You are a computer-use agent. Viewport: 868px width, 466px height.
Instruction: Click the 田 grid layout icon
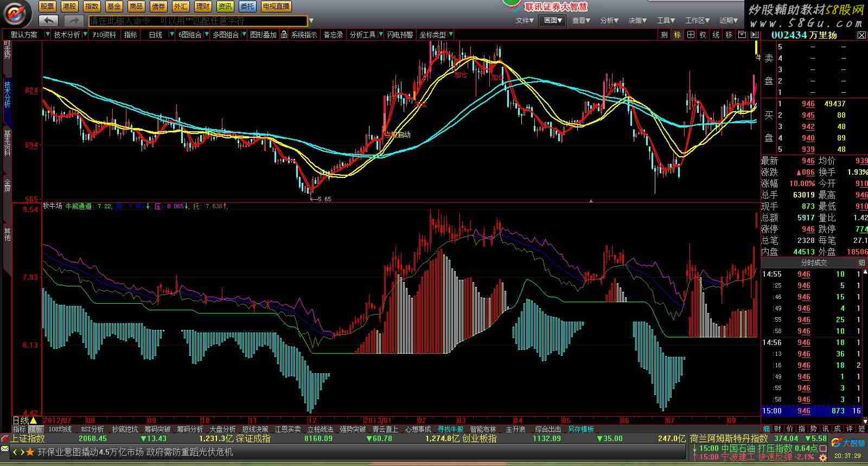(x=690, y=35)
